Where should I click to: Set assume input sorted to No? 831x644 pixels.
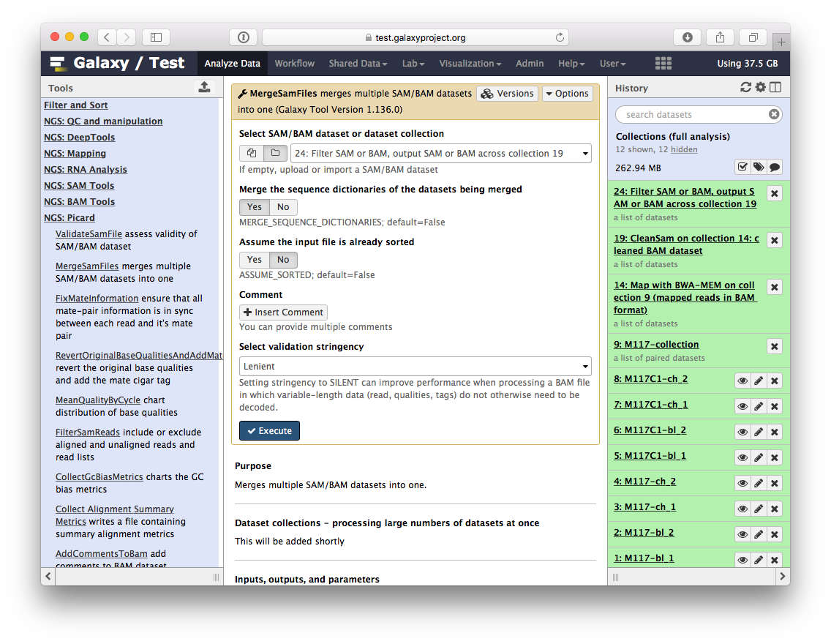tap(284, 259)
